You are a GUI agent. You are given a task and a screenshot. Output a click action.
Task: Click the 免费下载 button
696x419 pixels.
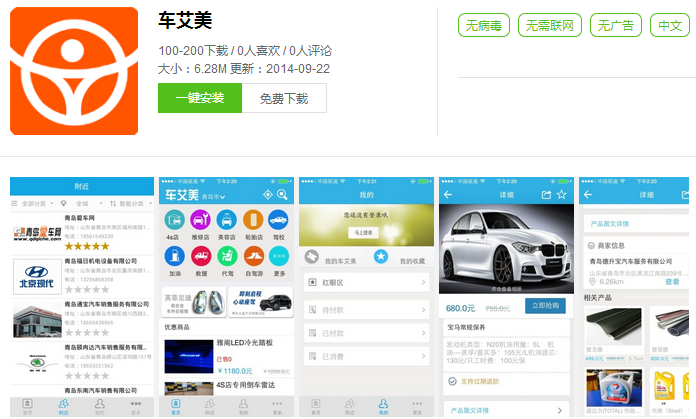pos(284,98)
